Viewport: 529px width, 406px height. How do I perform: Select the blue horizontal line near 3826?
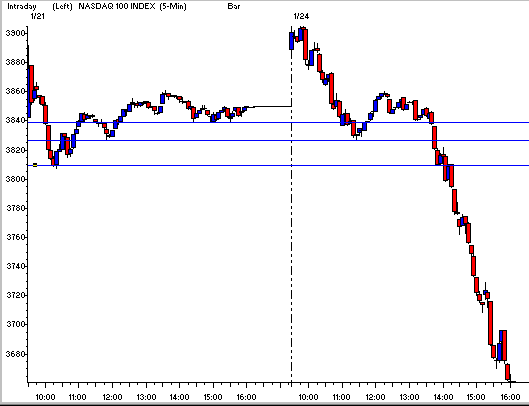coord(278,140)
